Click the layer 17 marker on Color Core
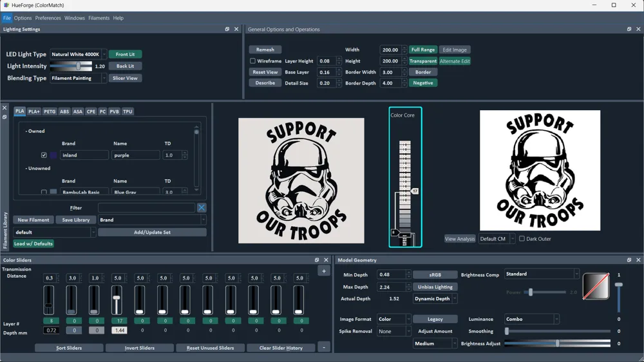 415,191
